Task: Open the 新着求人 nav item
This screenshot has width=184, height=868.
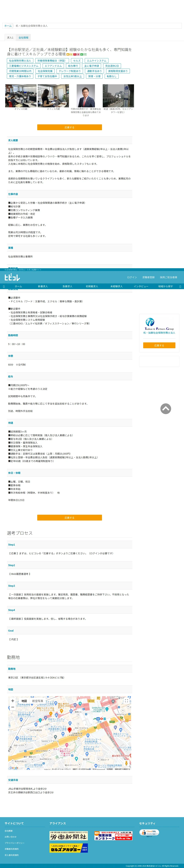Action: [x=43, y=286]
